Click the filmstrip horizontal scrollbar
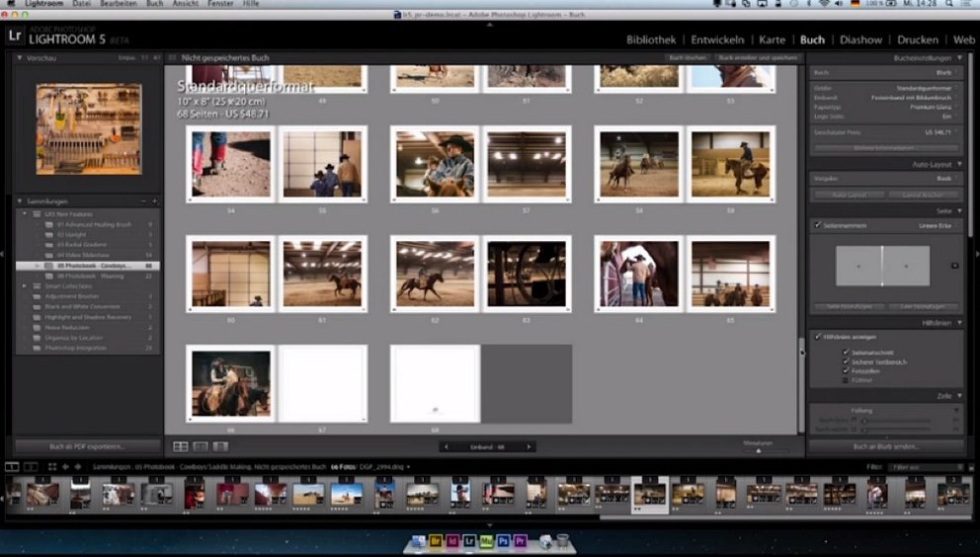Viewport: 980px width, 557px height. click(x=785, y=517)
